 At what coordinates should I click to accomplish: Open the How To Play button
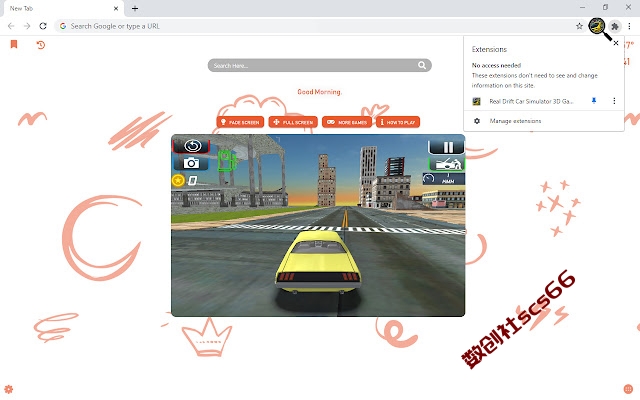398,122
